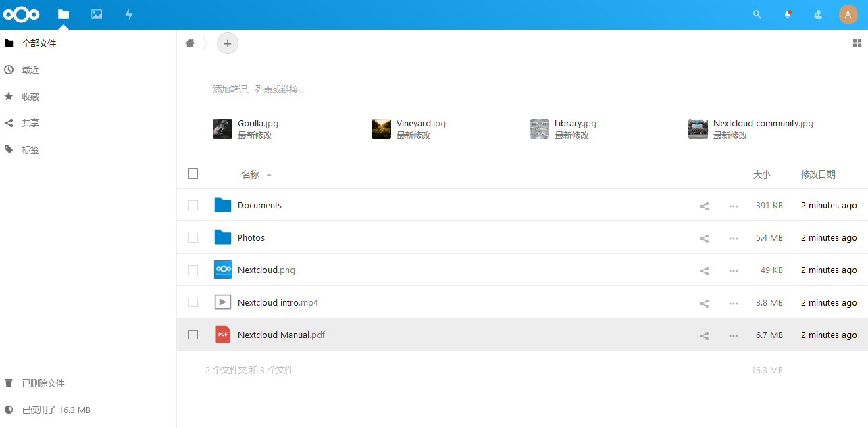Open more actions for Nextcloud.png
Viewport: 868px width, 428px height.
(734, 270)
